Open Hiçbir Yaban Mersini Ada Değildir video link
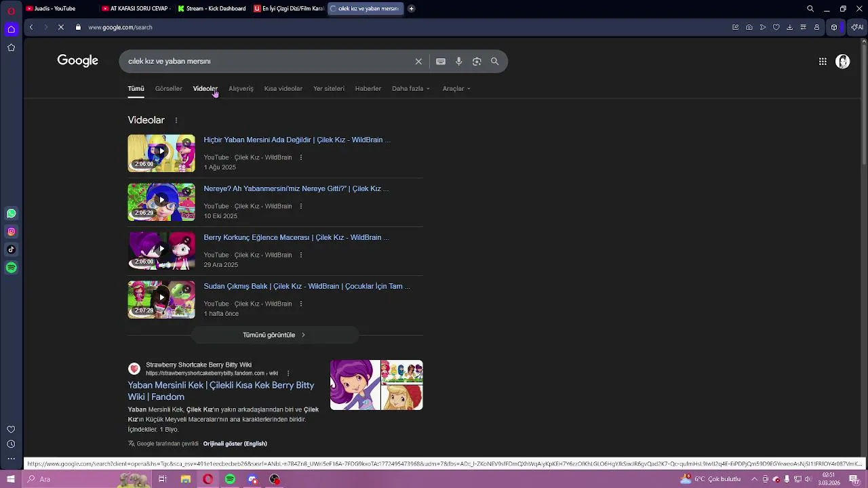The image size is (868, 488). pyautogui.click(x=297, y=140)
